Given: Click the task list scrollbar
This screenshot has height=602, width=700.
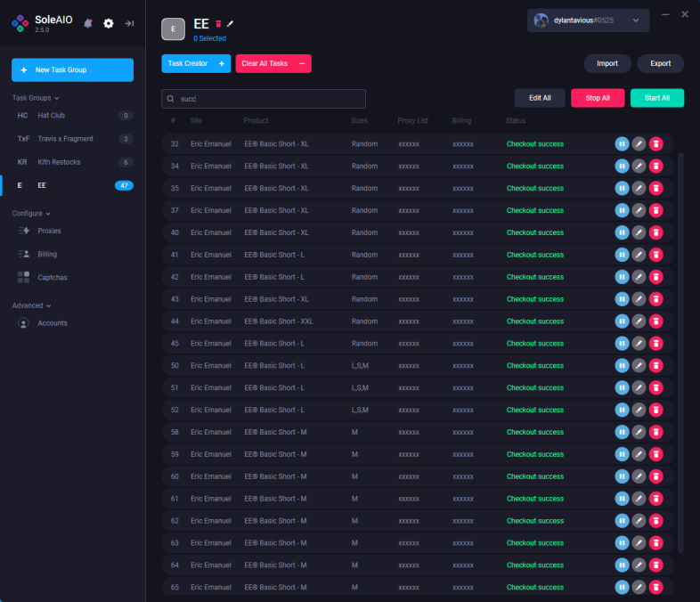Looking at the screenshot, I should (x=680, y=353).
